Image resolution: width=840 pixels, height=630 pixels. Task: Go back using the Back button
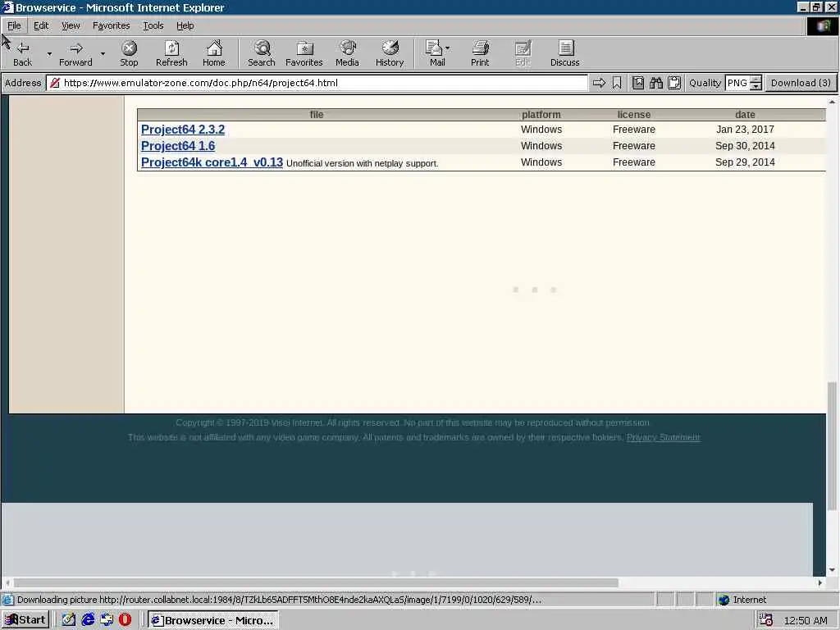pyautogui.click(x=22, y=53)
